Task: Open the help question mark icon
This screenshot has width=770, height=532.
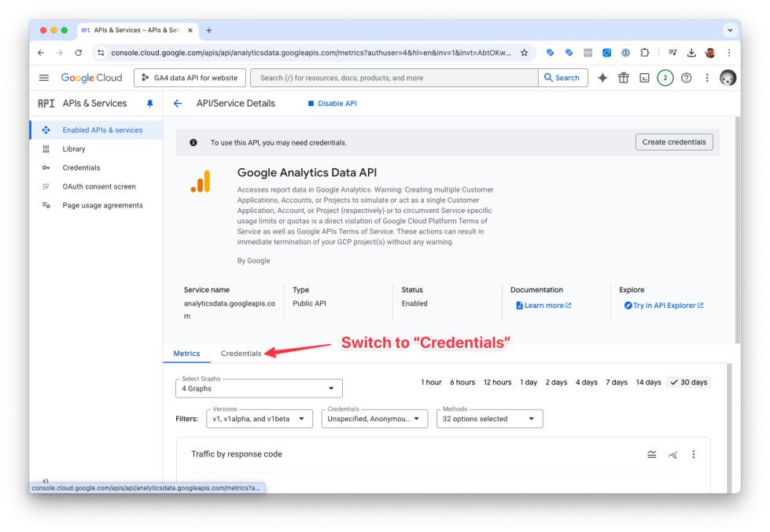Action: (x=686, y=78)
